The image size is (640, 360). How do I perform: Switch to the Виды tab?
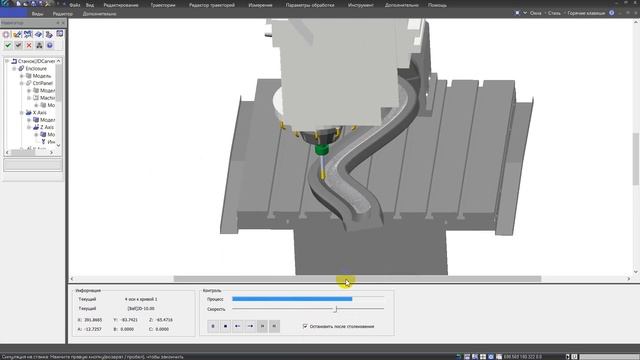point(37,13)
